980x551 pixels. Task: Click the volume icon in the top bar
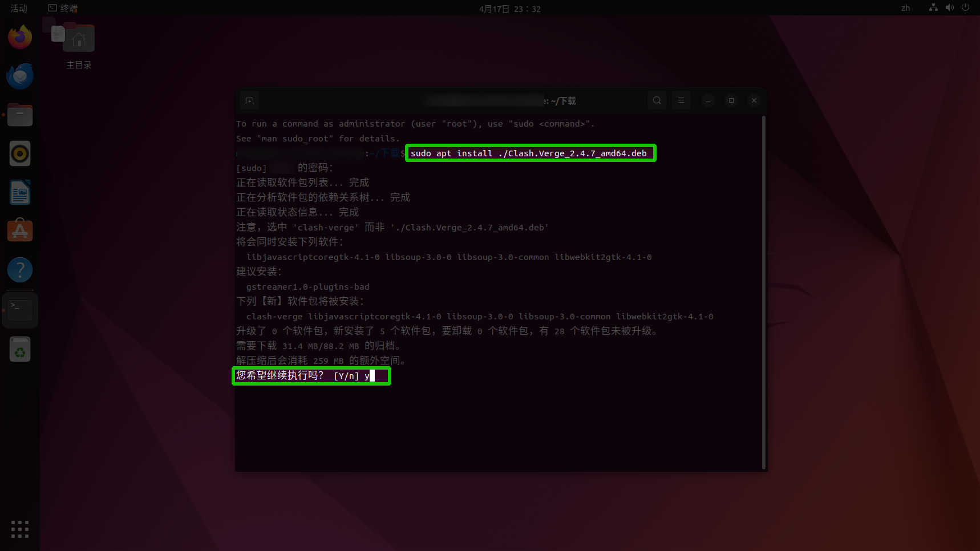pyautogui.click(x=949, y=7)
